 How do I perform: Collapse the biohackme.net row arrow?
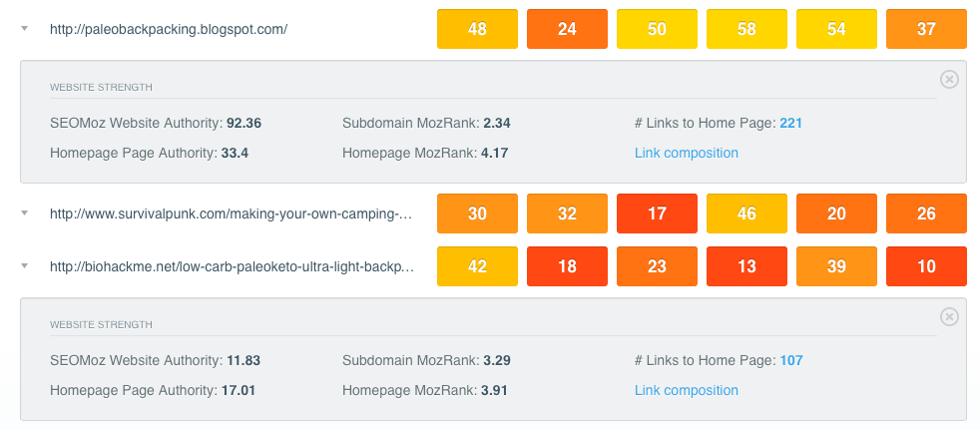coord(24,266)
